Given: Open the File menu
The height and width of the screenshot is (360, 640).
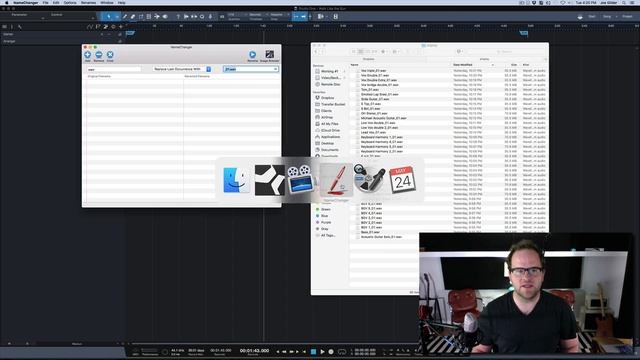Looking at the screenshot, I should (x=46, y=3).
